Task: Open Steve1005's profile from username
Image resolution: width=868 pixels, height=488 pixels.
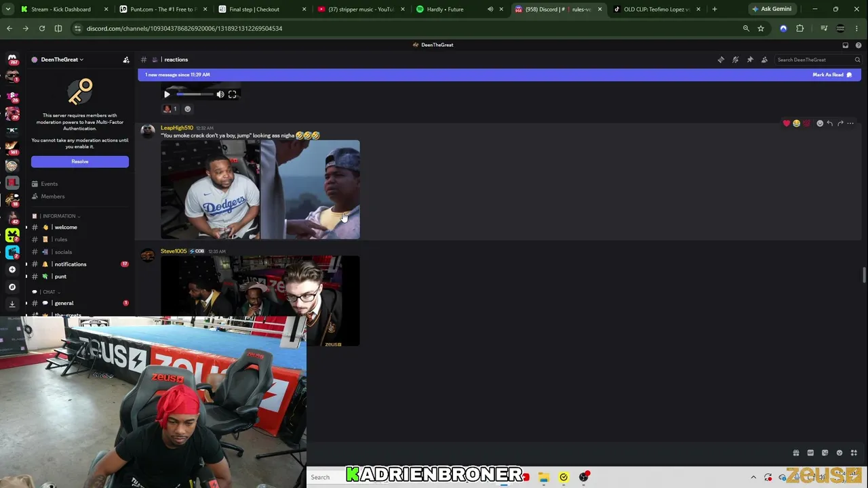Action: [174, 251]
